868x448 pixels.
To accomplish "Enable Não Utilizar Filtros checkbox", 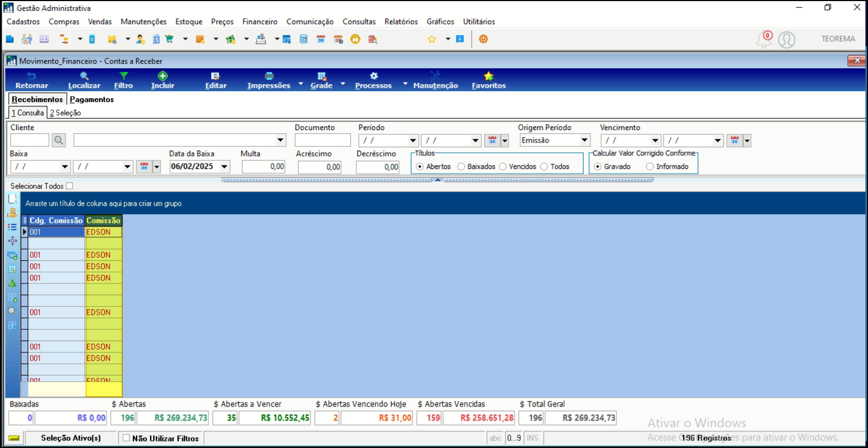I will 126,438.
